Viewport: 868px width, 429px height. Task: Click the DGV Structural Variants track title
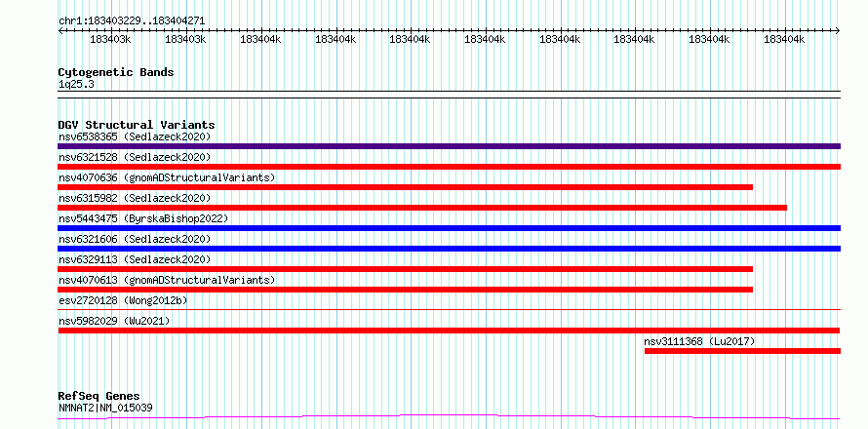click(137, 125)
